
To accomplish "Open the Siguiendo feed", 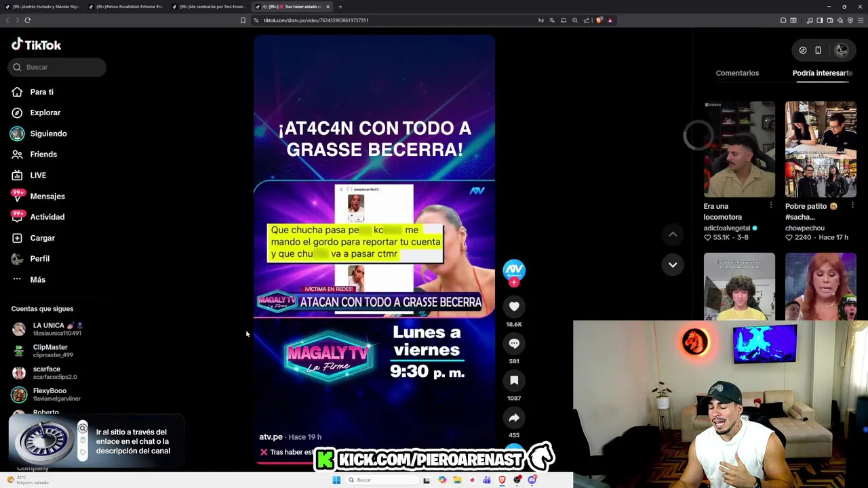I will (39, 134).
